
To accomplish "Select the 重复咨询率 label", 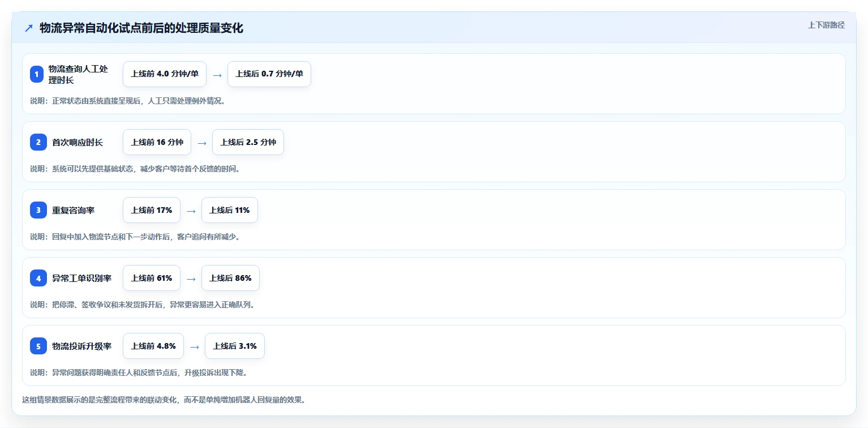I will click(74, 210).
